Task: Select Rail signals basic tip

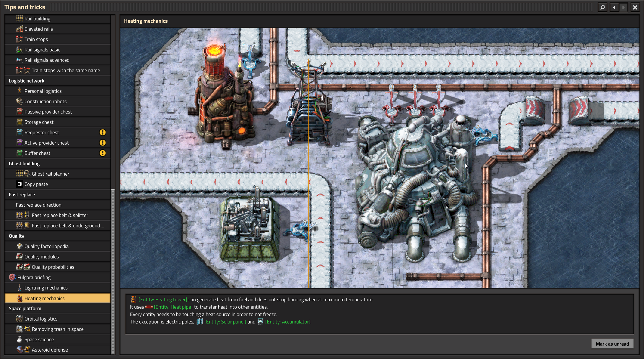Action: tap(58, 50)
